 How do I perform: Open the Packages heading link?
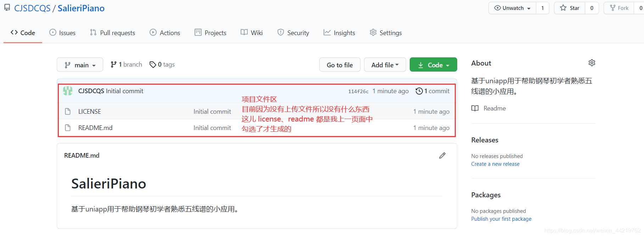pos(486,195)
